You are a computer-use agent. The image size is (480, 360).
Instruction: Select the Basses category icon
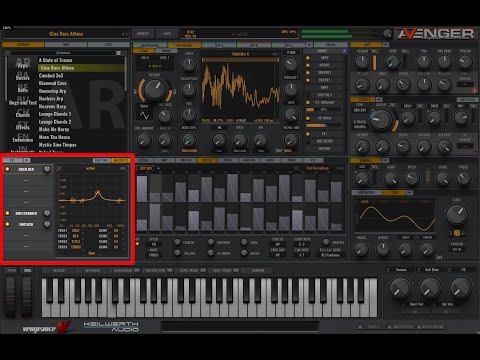(23, 76)
